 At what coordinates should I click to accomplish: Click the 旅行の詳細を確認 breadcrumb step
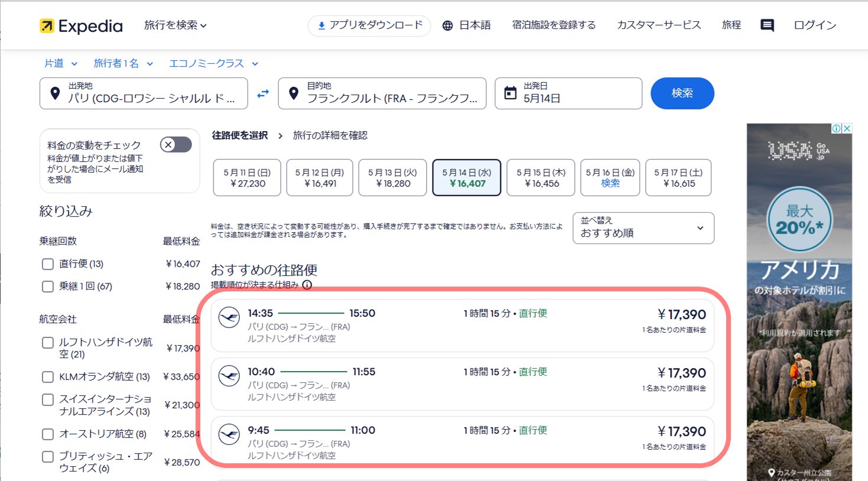tap(330, 135)
